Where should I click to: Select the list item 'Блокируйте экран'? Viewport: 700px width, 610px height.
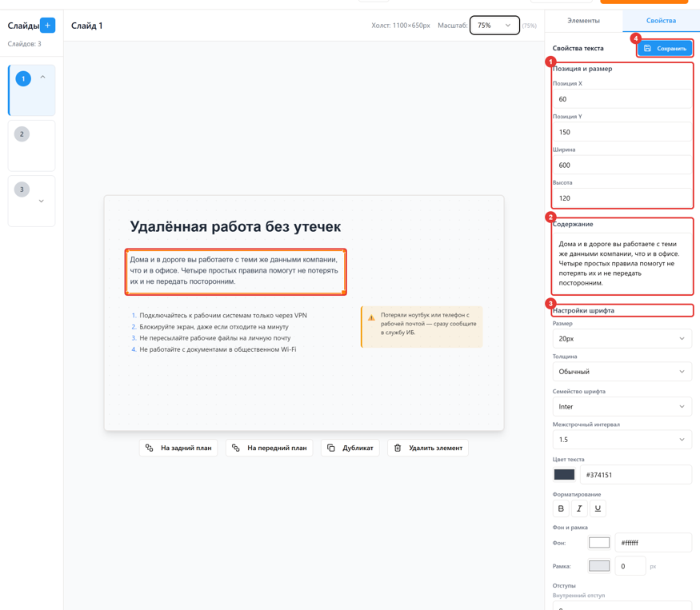click(210, 327)
